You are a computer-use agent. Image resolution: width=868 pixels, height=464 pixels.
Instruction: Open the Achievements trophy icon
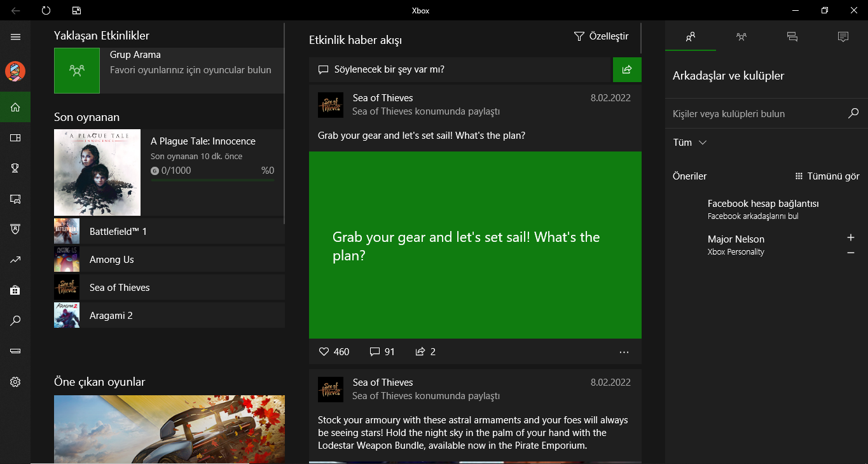15,168
